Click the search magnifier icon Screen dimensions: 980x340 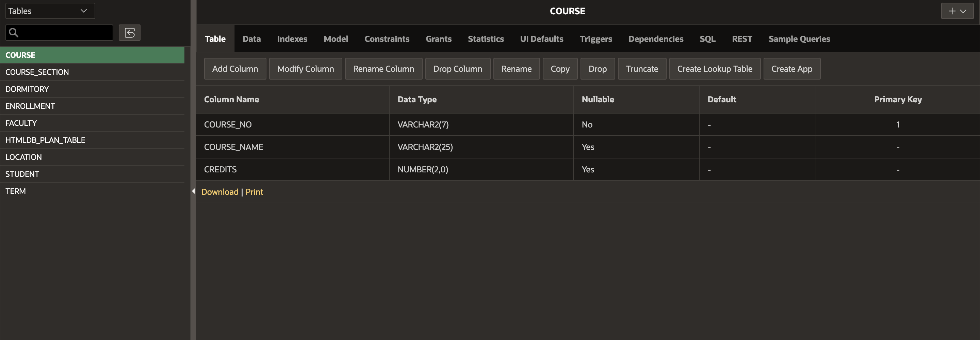pyautogui.click(x=14, y=33)
